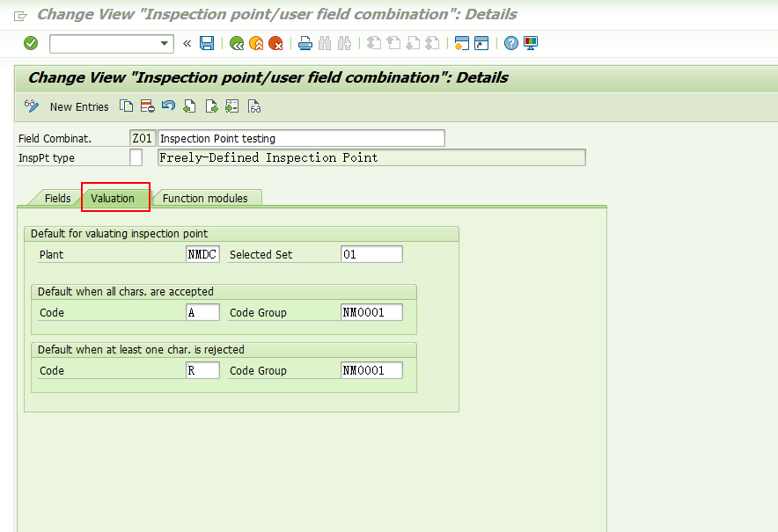Viewport: 778px width, 532px height.
Task: Click the New Entries button
Action: [79, 106]
